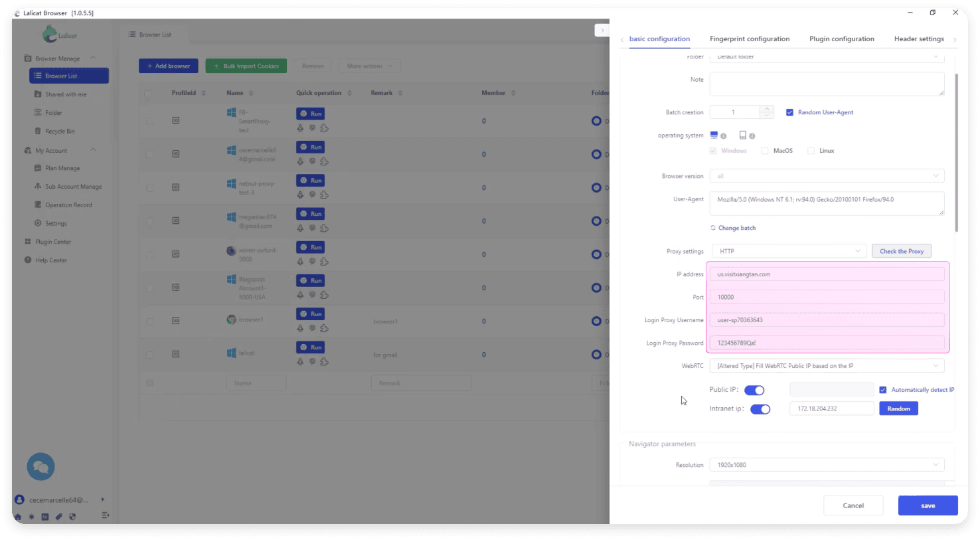Click ID icon in lalicat row
This screenshot has width=980, height=540.
(175, 354)
